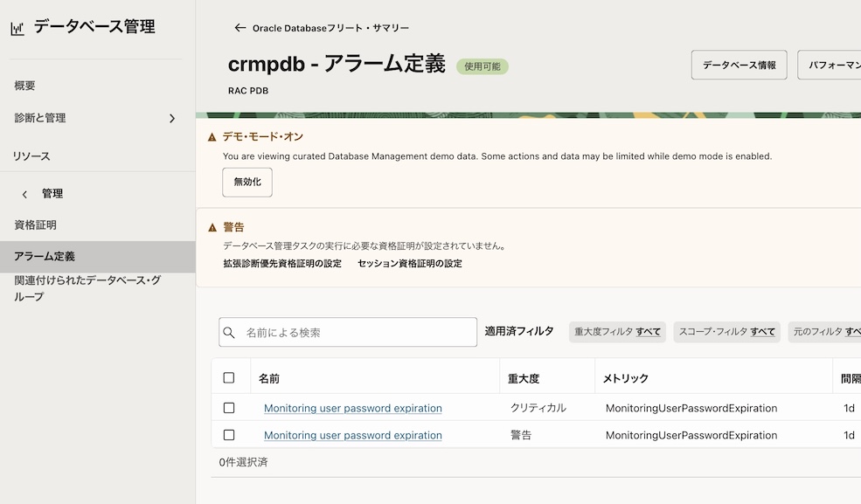Open the 拡張診断優先資格証明の設定 link
This screenshot has width=861, height=504.
click(x=282, y=264)
